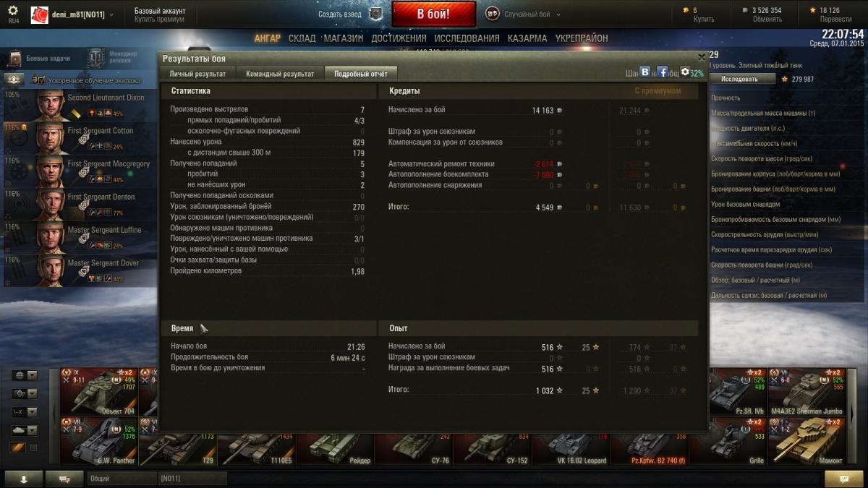Open the ДОСТИЖЕНИЯ menu
This screenshot has height=488, width=868.
pyautogui.click(x=399, y=38)
